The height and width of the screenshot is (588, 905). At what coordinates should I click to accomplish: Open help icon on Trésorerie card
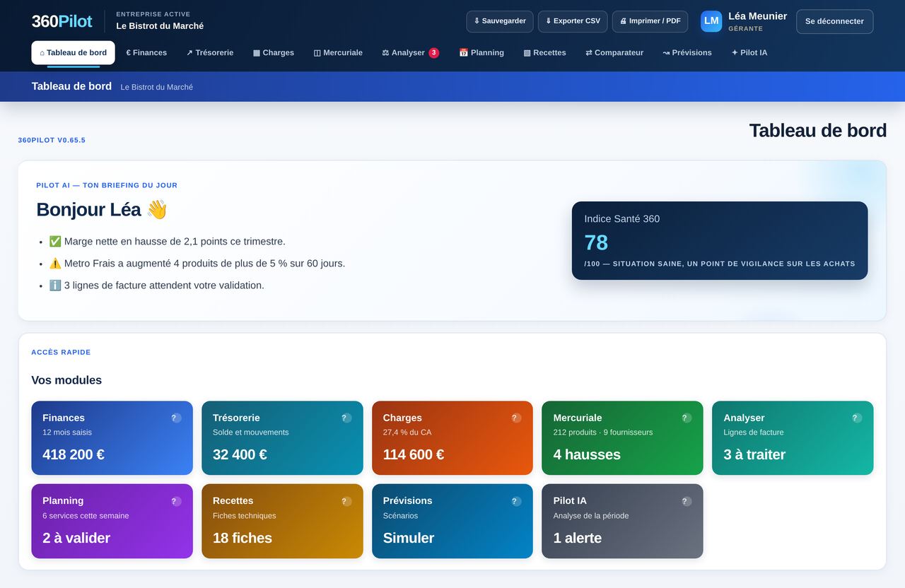(346, 418)
